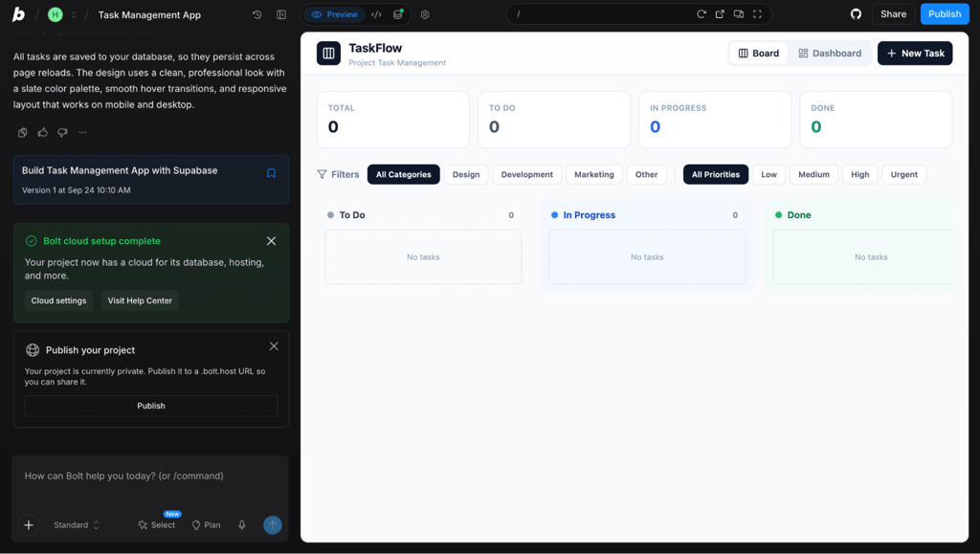
Task: Click the TaskFlow app logo icon
Action: [x=329, y=54]
